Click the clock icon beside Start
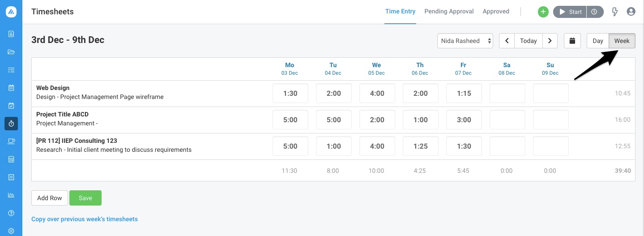Image resolution: width=644 pixels, height=236 pixels. click(594, 12)
